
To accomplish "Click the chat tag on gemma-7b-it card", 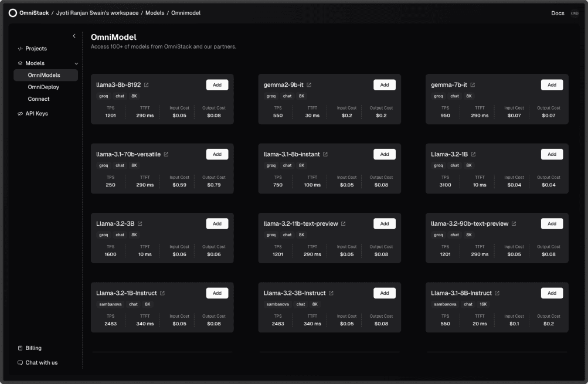I will [454, 96].
